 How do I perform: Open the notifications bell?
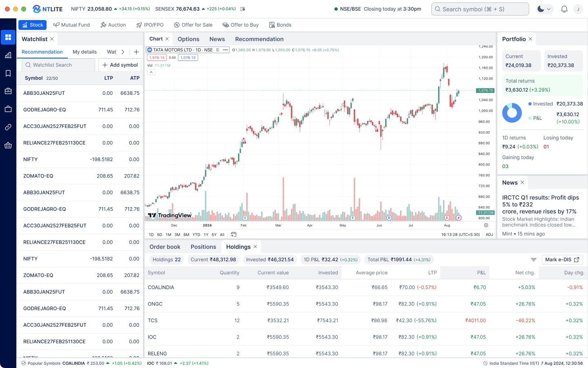tap(564, 9)
